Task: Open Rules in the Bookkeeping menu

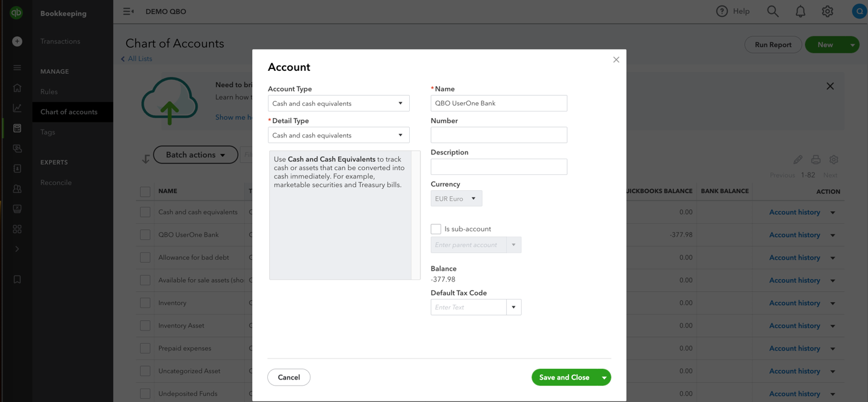Action: point(49,91)
